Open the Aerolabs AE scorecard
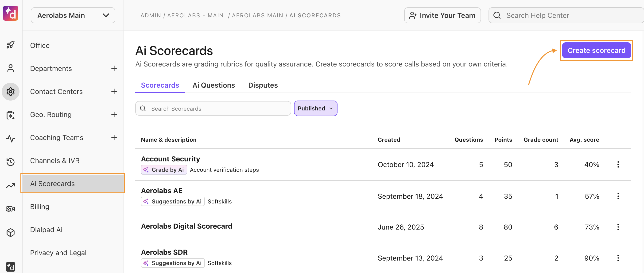This screenshot has height=273, width=644. 162,191
